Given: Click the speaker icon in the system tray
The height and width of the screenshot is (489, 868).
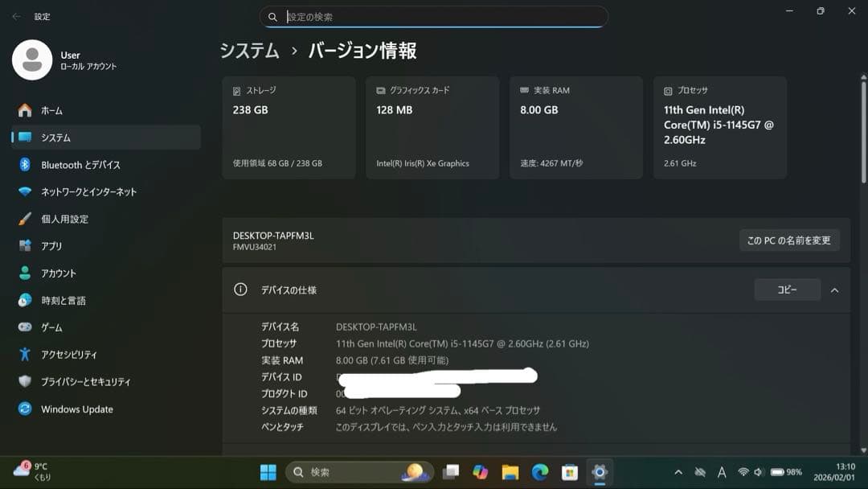Looking at the screenshot, I should click(757, 472).
